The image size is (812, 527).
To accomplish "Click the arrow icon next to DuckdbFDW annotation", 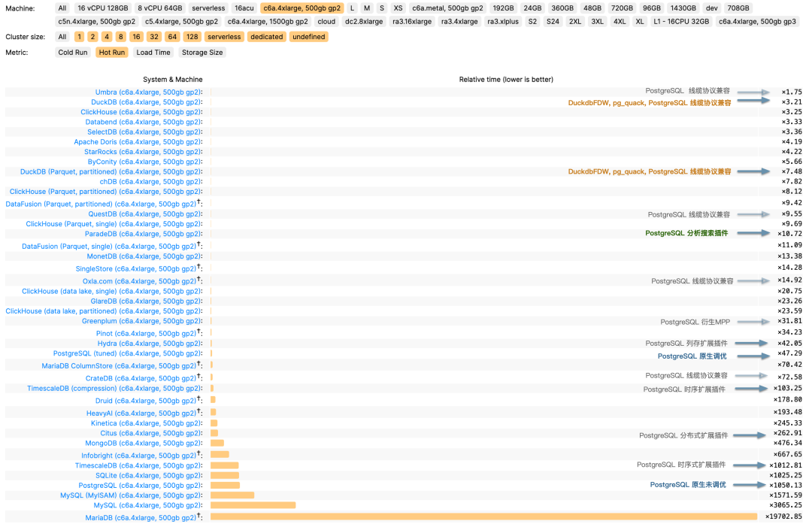I will click(x=754, y=102).
